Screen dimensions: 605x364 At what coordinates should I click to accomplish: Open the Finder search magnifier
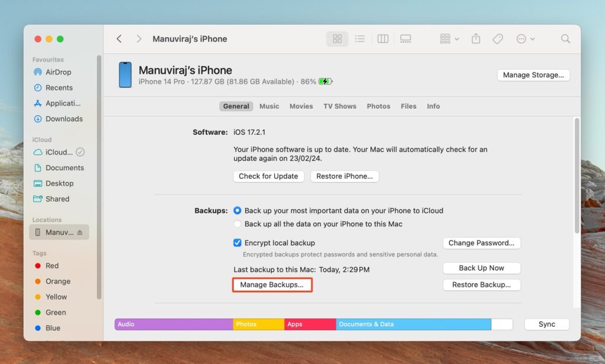coord(565,38)
